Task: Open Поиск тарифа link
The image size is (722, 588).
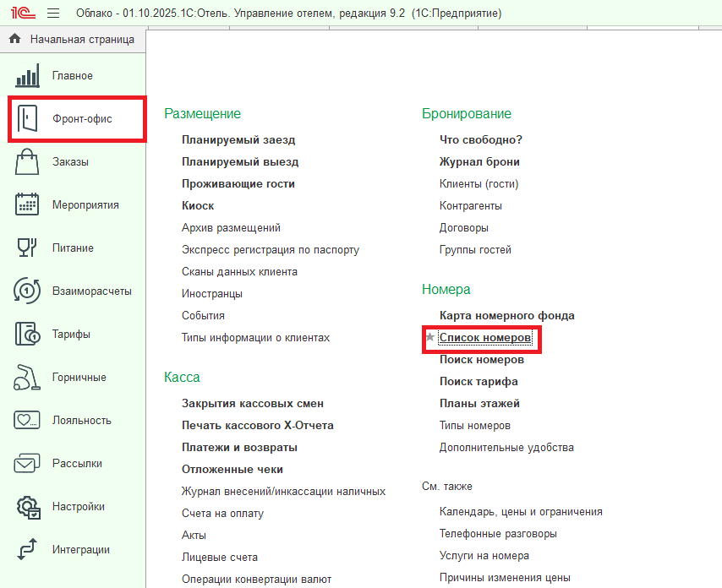Action: click(479, 381)
